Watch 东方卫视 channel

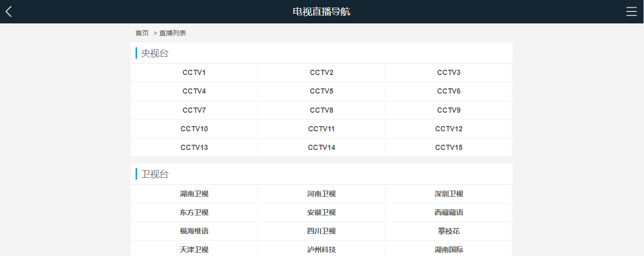[194, 213]
